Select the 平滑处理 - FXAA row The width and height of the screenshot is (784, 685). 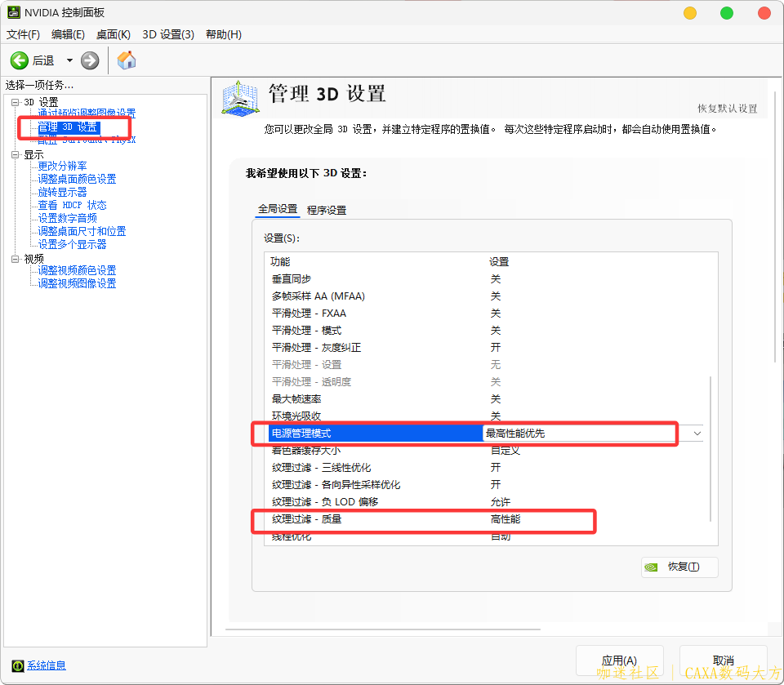[487, 313]
